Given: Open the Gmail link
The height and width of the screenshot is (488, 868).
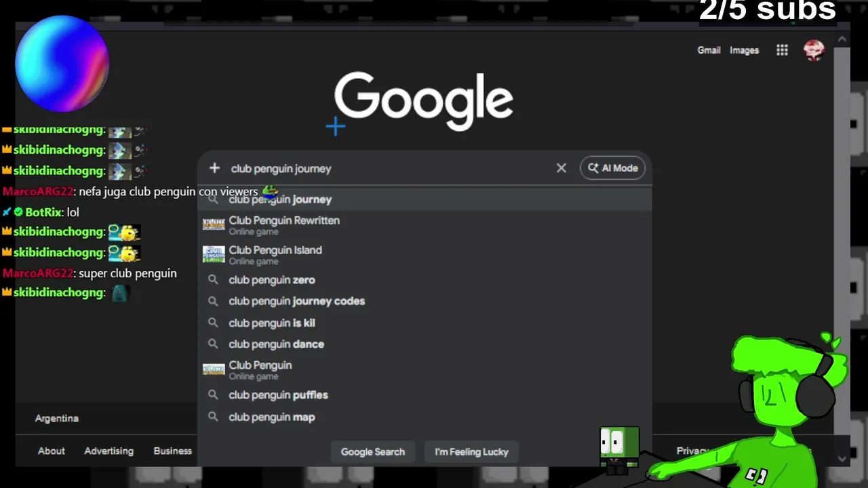Looking at the screenshot, I should click(x=709, y=50).
